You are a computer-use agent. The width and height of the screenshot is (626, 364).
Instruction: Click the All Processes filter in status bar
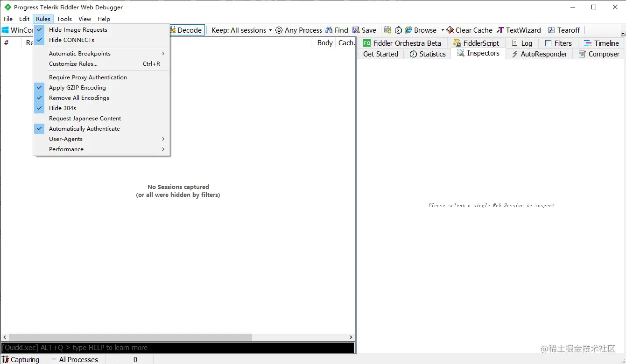point(75,360)
